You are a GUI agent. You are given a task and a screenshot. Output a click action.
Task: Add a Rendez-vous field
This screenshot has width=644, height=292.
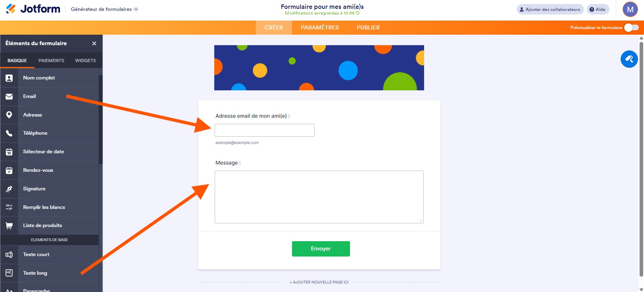(37, 170)
